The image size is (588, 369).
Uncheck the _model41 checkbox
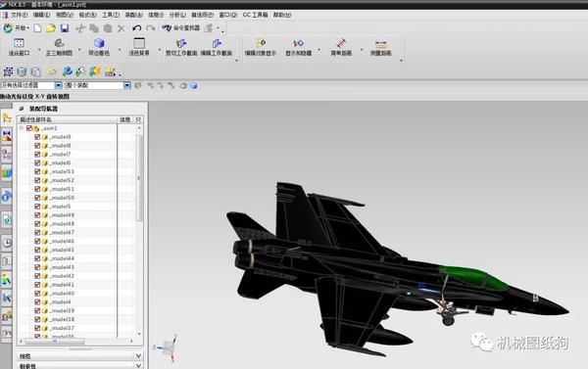pyautogui.click(x=37, y=285)
